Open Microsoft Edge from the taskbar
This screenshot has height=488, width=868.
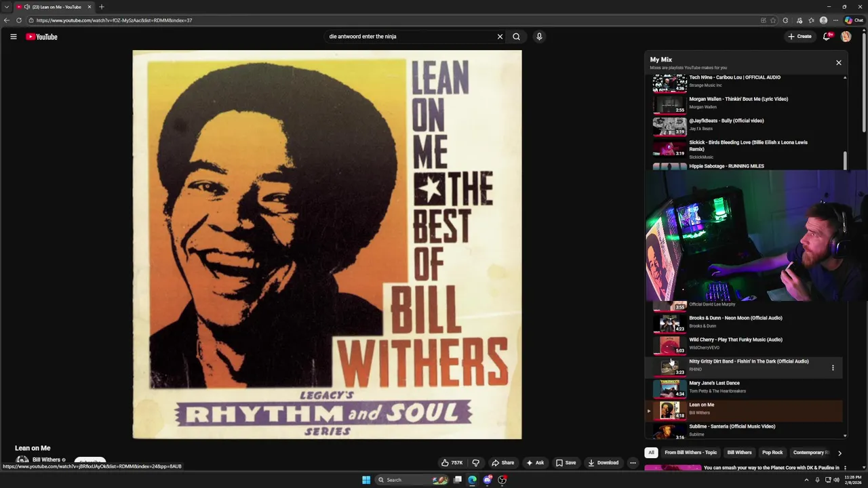click(473, 480)
